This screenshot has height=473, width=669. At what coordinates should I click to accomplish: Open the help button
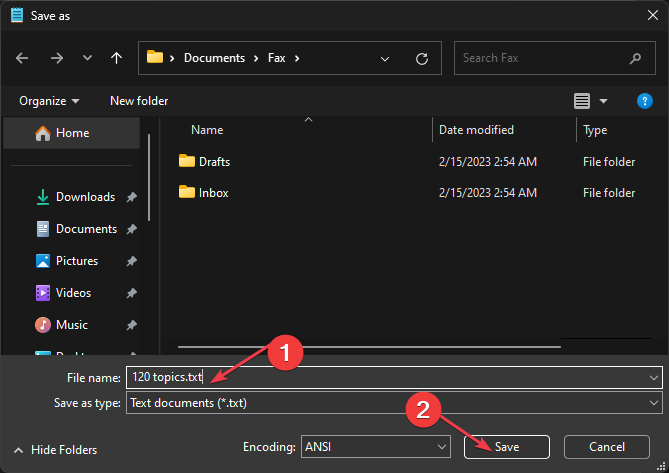pos(644,101)
